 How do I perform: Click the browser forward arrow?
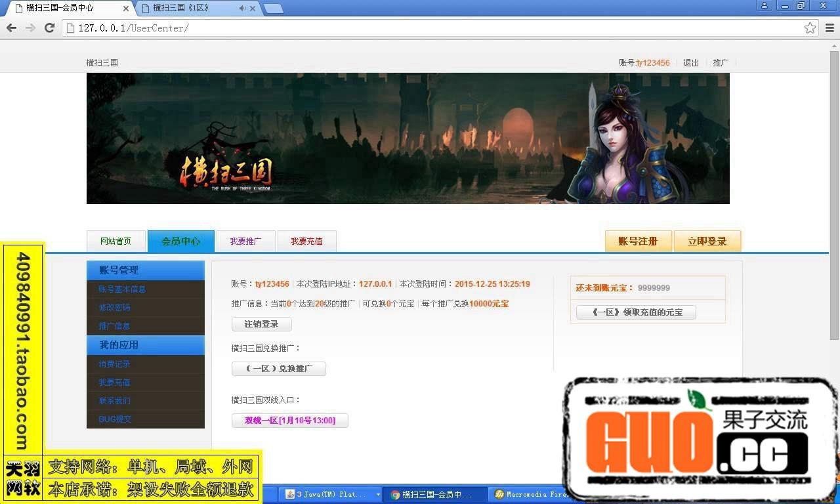click(x=30, y=28)
